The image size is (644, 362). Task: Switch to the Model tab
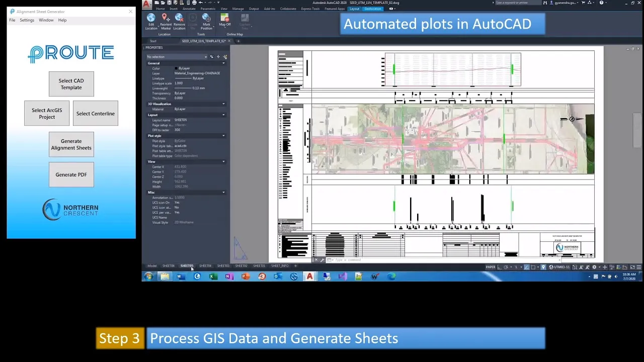[152, 266]
